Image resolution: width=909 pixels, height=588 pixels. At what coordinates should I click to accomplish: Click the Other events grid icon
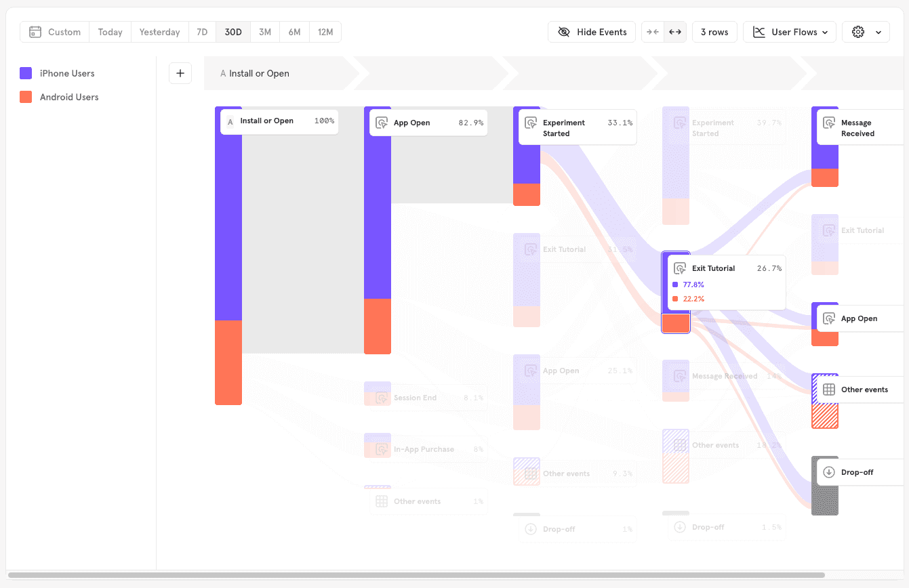828,390
